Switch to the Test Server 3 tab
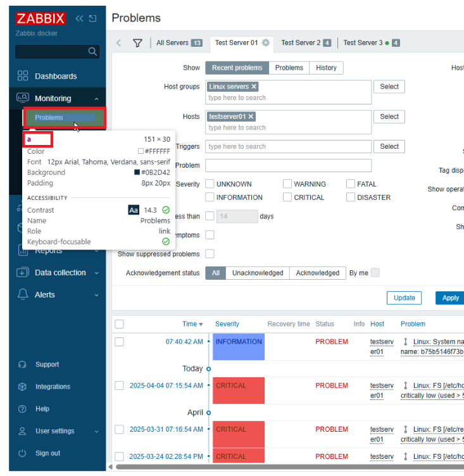464x476 pixels. tap(372, 43)
